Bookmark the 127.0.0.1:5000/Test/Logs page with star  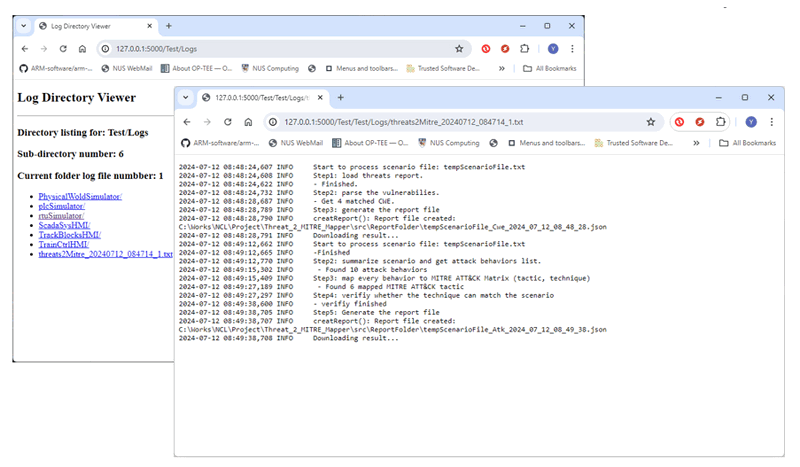tap(459, 49)
